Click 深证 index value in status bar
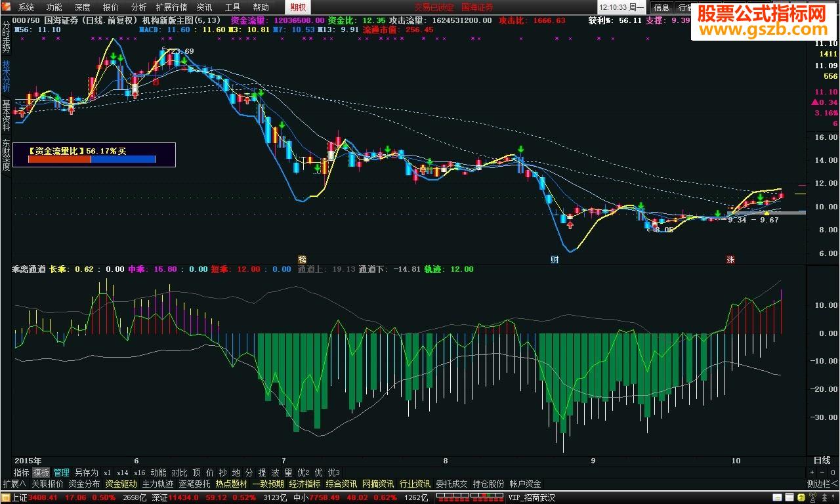Image resolution: width=840 pixels, height=504 pixels. click(184, 498)
